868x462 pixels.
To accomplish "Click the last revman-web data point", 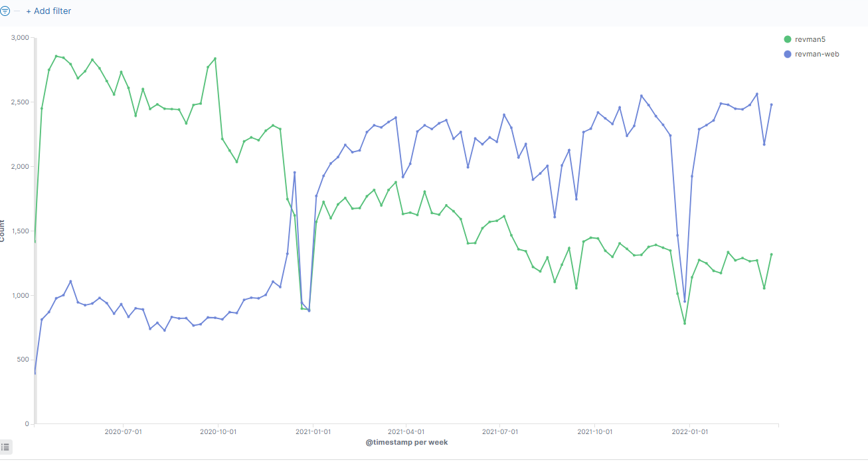I will point(771,104).
